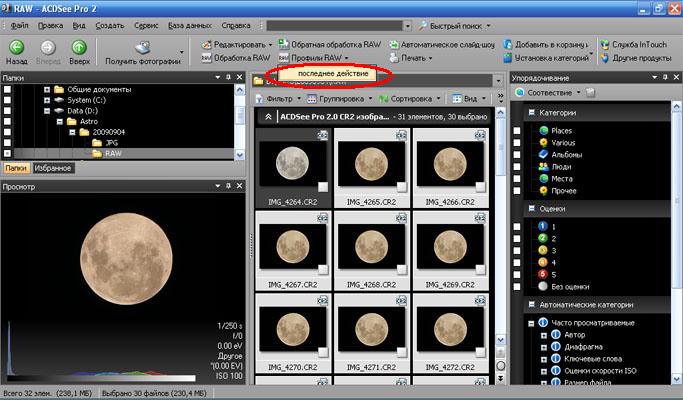Check the Various category checkbox
Viewport: 683px width, 400px height.
click(x=517, y=142)
